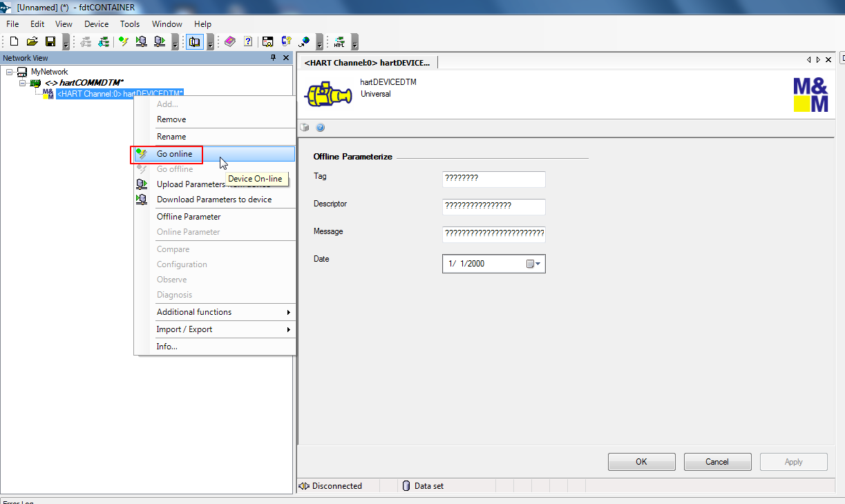
Task: Pin the Network View panel
Action: coord(274,58)
